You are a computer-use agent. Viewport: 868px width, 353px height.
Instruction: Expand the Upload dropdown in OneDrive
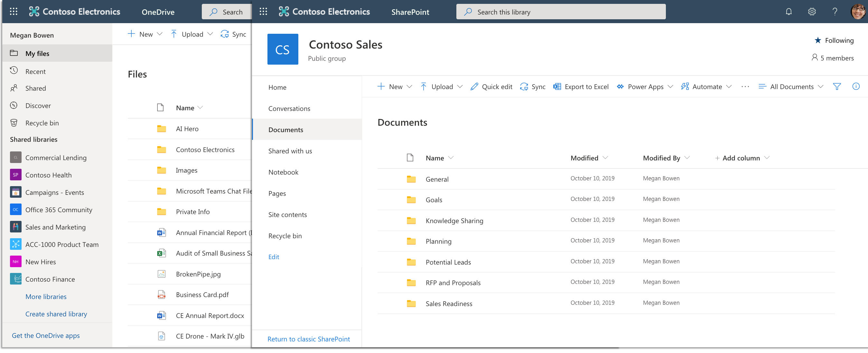210,34
